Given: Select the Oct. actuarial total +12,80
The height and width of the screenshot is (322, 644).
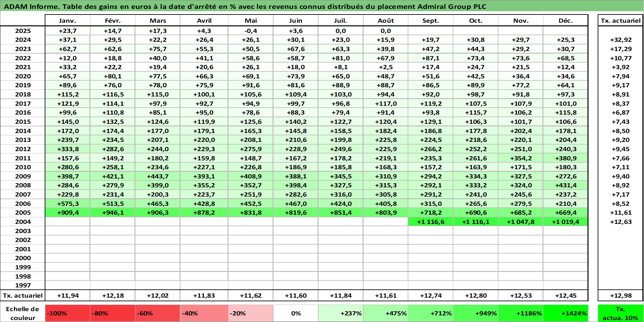Looking at the screenshot, I should pos(476,296).
